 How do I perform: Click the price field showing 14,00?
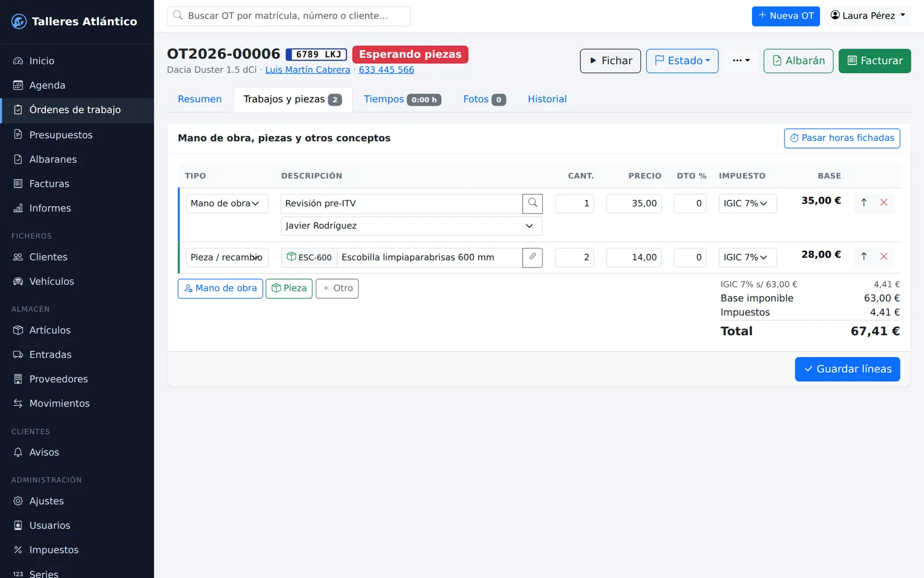634,257
